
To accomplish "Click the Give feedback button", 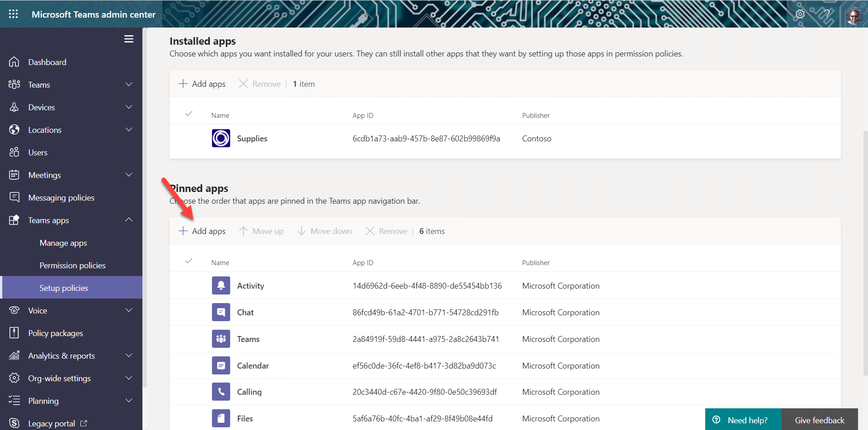I will tap(820, 420).
